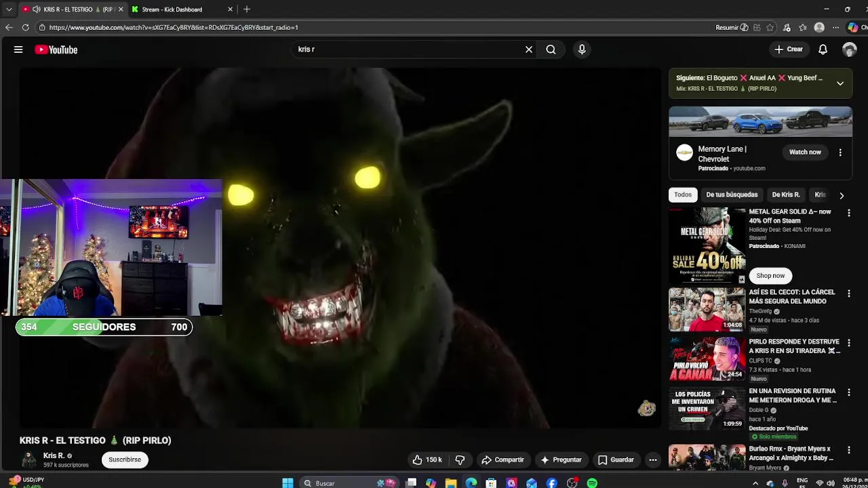This screenshot has width=868, height=488.
Task: Click the Preguntar ask button
Action: (x=560, y=460)
